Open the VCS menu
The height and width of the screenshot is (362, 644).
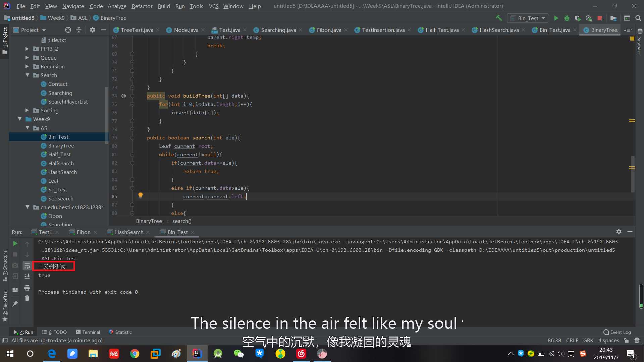(x=214, y=6)
